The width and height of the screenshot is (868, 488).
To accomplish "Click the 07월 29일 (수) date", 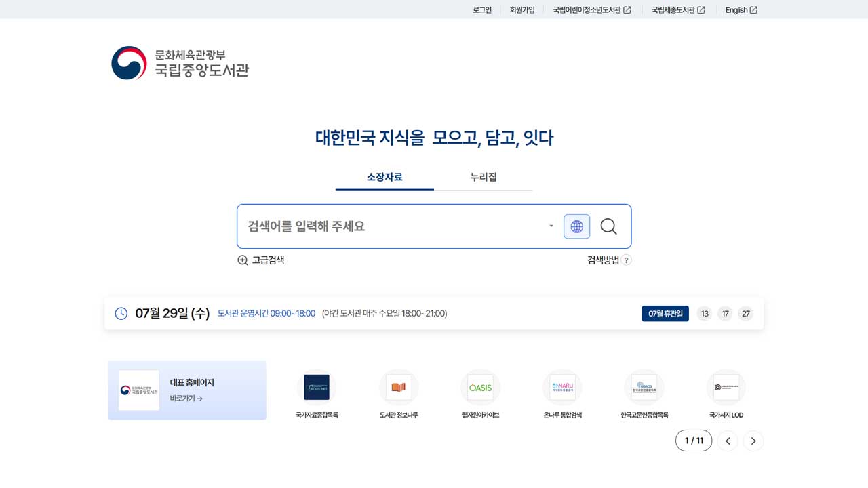I will point(172,313).
